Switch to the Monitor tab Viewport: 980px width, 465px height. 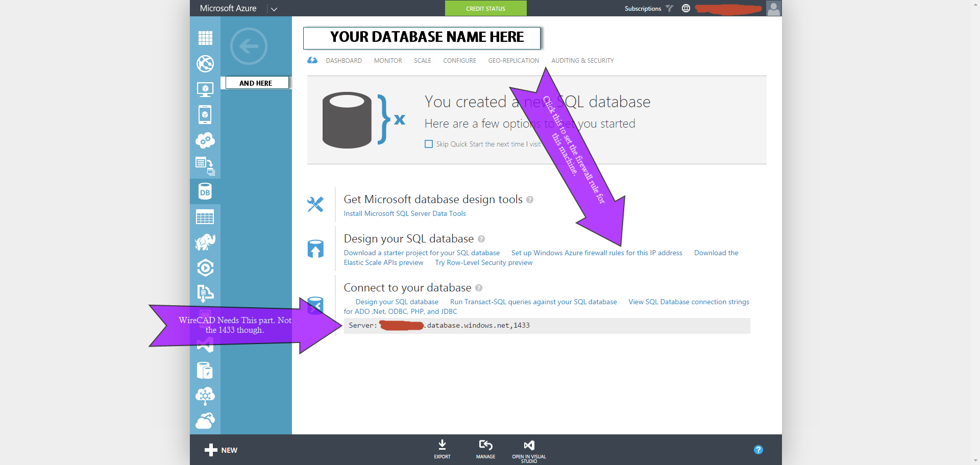(388, 60)
